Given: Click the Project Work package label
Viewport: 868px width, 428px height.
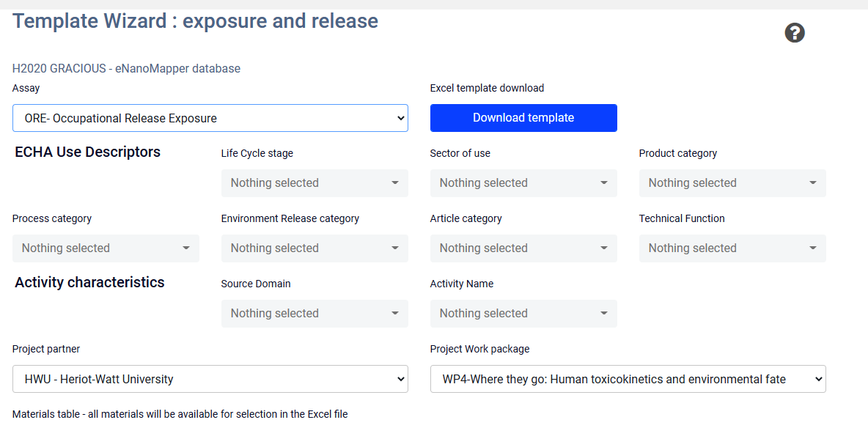Looking at the screenshot, I should click(x=479, y=350).
